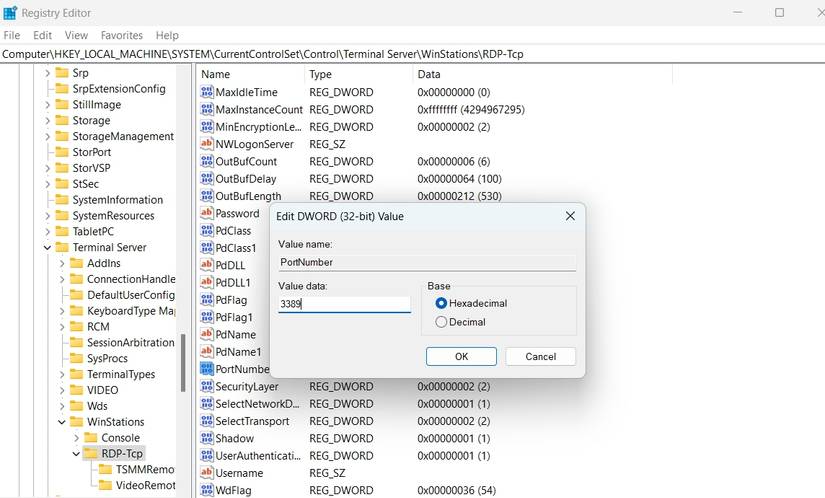Expand the StillImage tree node
The width and height of the screenshot is (825, 498).
[x=47, y=105]
